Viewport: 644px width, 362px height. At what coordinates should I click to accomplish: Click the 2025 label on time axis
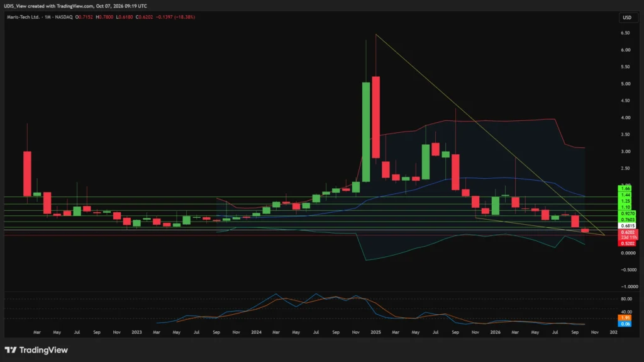pyautogui.click(x=375, y=332)
